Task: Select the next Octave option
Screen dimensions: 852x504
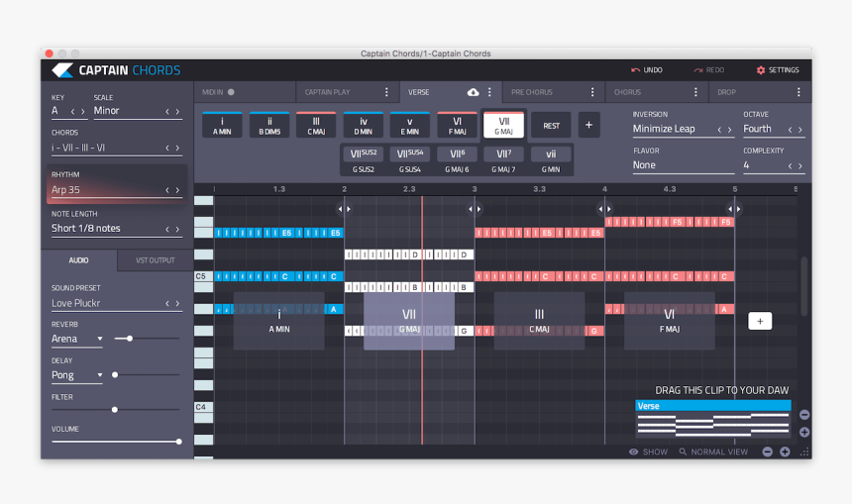Action: [799, 130]
